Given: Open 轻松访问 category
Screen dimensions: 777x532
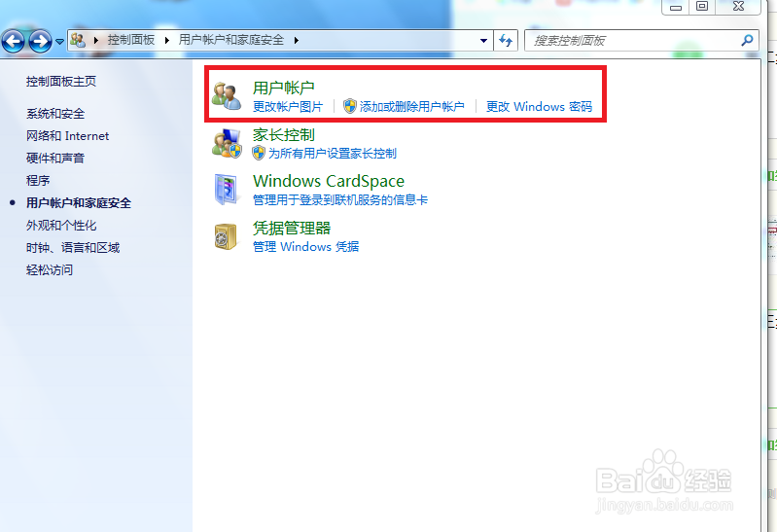Looking at the screenshot, I should click(x=50, y=269).
